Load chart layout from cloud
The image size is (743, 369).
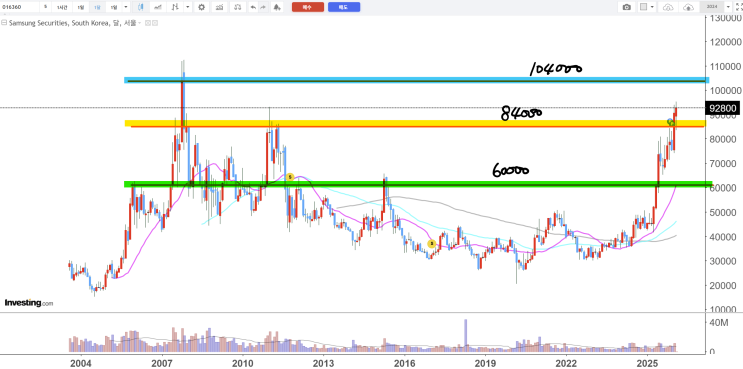[x=668, y=7]
